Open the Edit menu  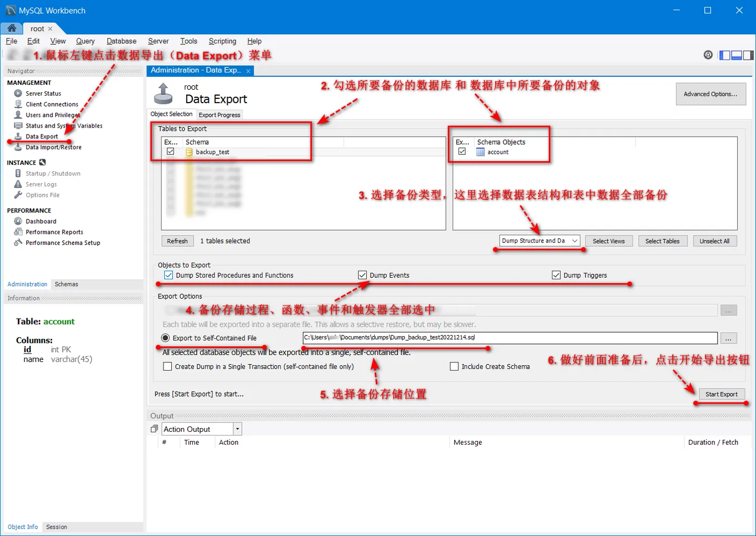click(x=33, y=41)
